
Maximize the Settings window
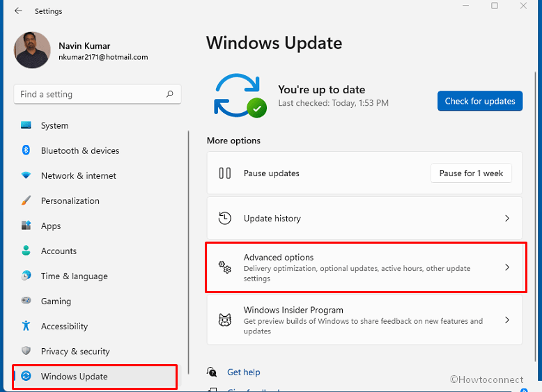pos(495,6)
